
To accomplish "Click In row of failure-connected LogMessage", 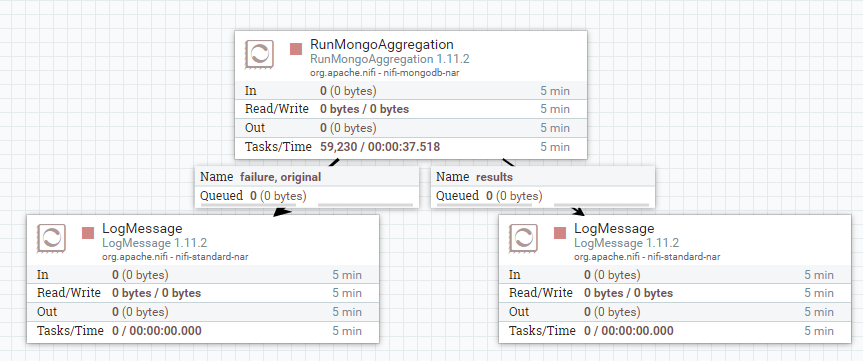I will point(203,275).
